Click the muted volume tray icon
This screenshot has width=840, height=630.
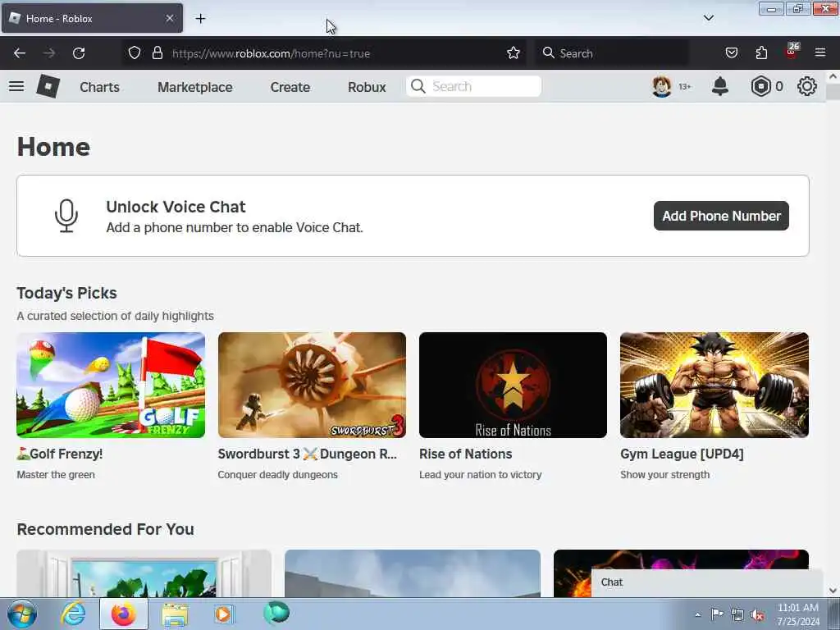point(757,614)
